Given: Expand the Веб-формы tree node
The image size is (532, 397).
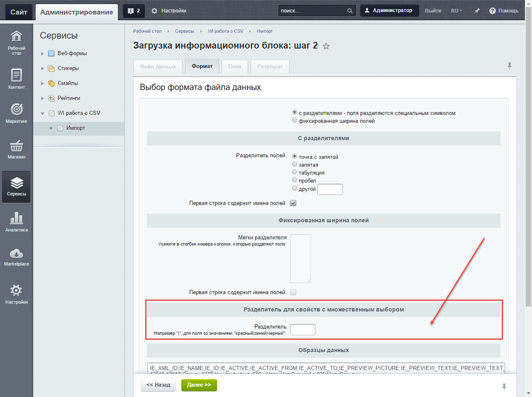Looking at the screenshot, I should [x=42, y=54].
